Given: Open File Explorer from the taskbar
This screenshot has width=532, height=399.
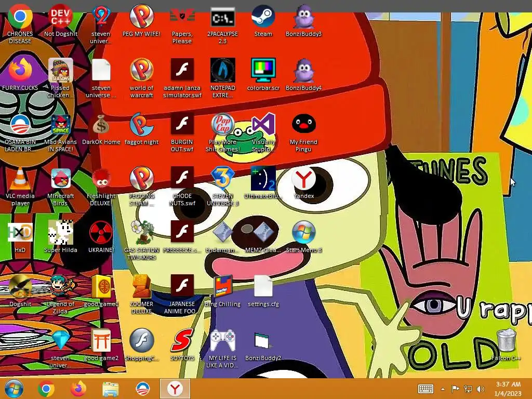Looking at the screenshot, I should [x=111, y=389].
